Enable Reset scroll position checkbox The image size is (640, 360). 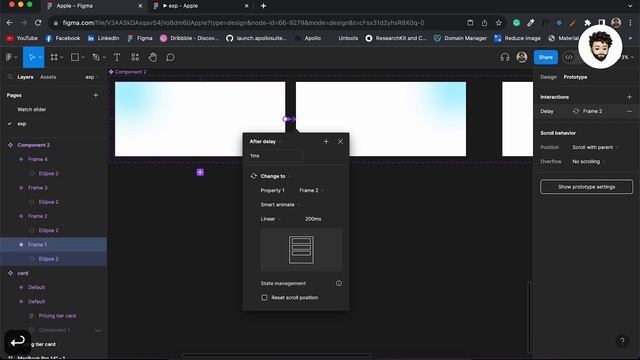(x=264, y=298)
